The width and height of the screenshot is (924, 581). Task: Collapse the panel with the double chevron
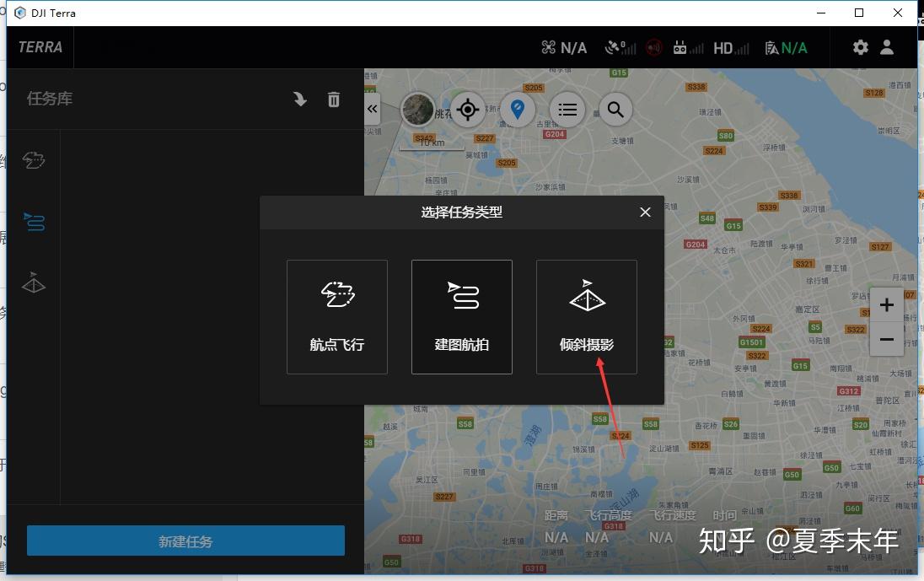coord(373,109)
